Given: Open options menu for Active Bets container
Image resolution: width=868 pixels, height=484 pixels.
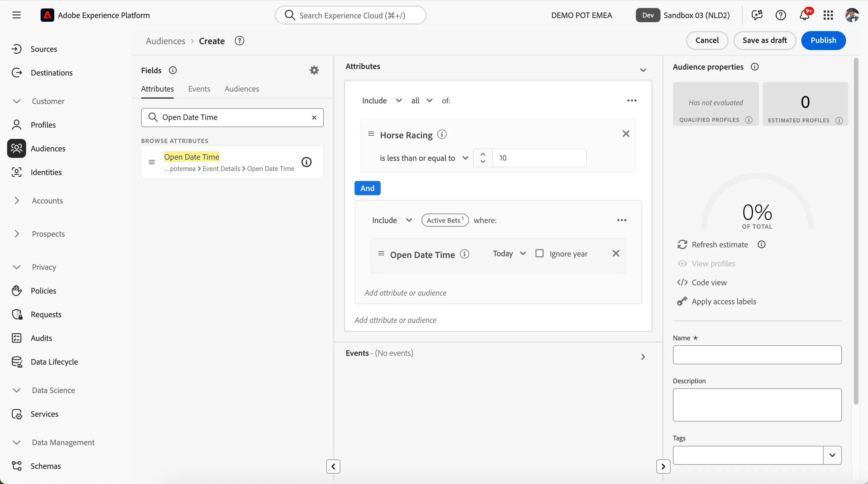Looking at the screenshot, I should point(622,220).
